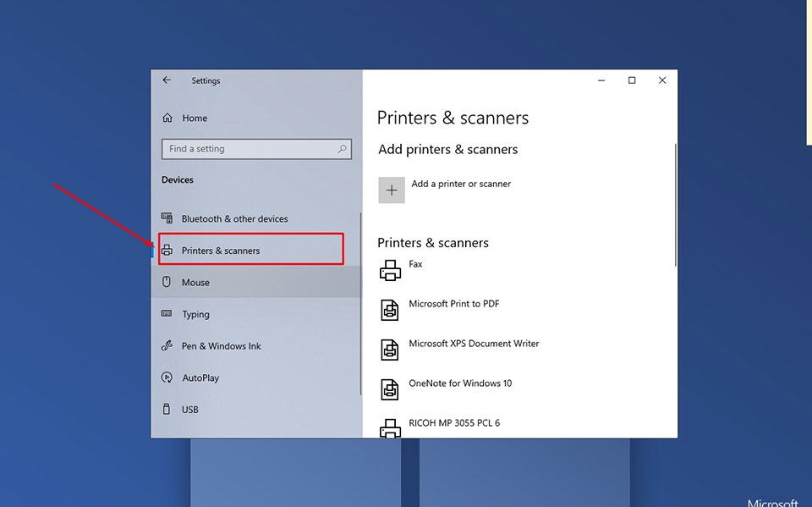Click Add a printer or scanner label
812x507 pixels.
[x=461, y=184]
